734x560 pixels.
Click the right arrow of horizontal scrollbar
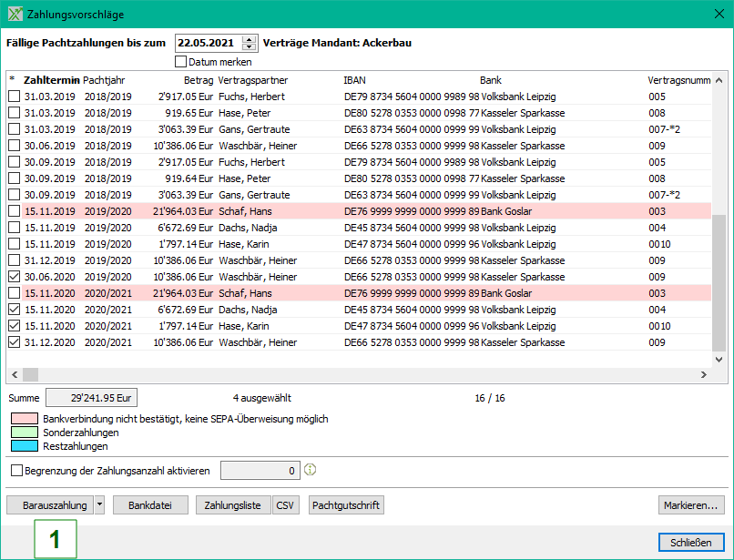click(x=703, y=375)
